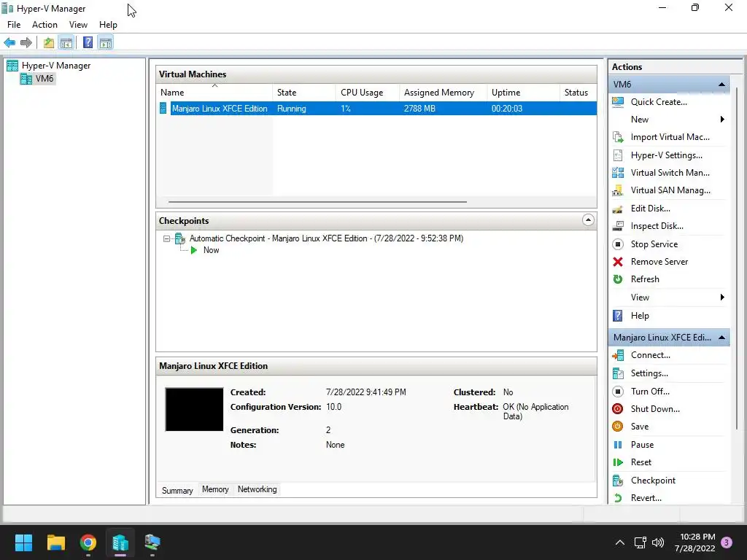
Task: Open Google Chrome from the taskbar
Action: (88, 542)
